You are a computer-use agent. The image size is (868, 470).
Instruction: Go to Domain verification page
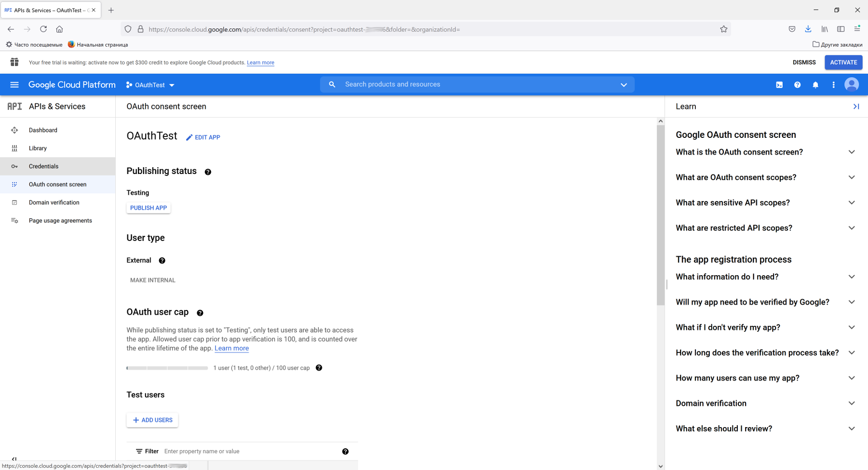54,202
